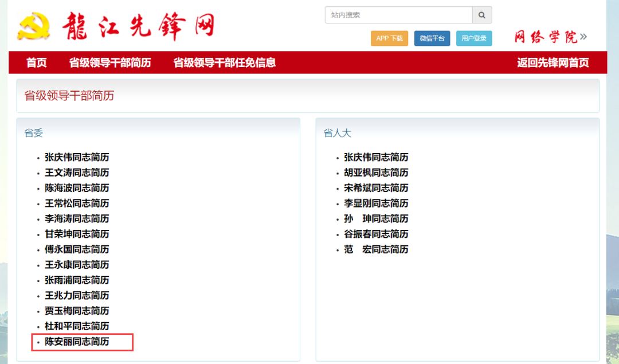Screen dimensions: 619x364
Task: Open 贾玉梅同志简历 link
Action: 77,311
